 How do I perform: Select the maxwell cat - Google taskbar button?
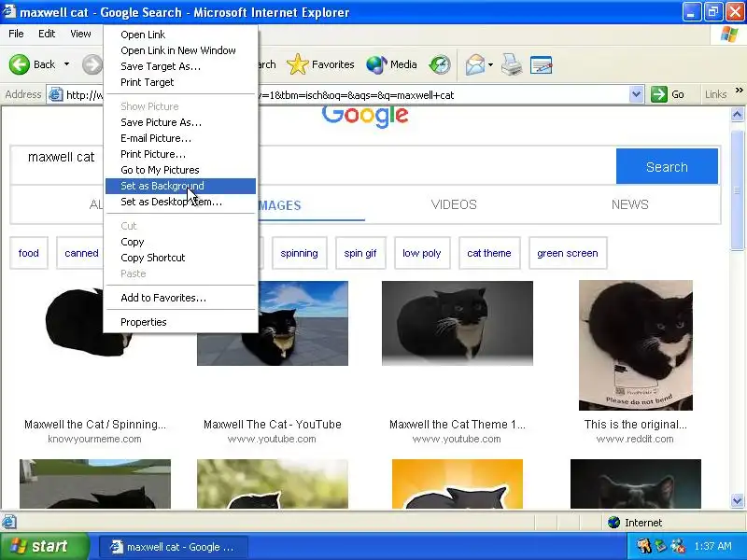[x=174, y=547]
